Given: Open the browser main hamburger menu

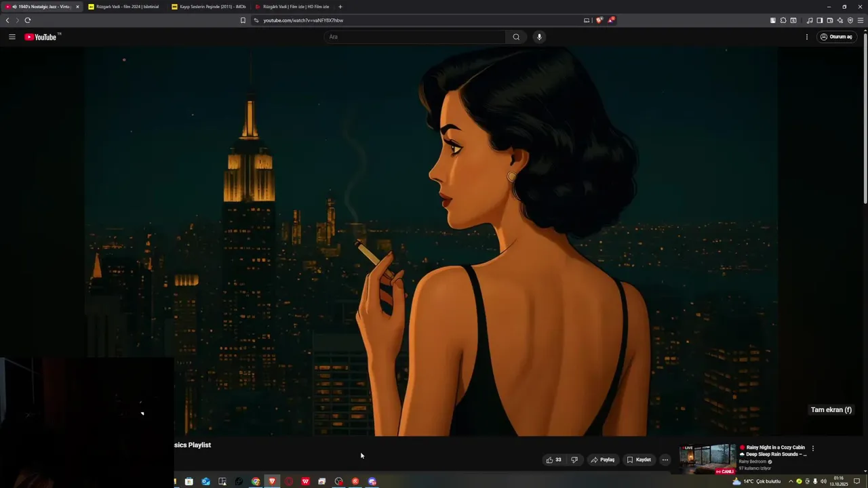Looking at the screenshot, I should click(x=861, y=20).
